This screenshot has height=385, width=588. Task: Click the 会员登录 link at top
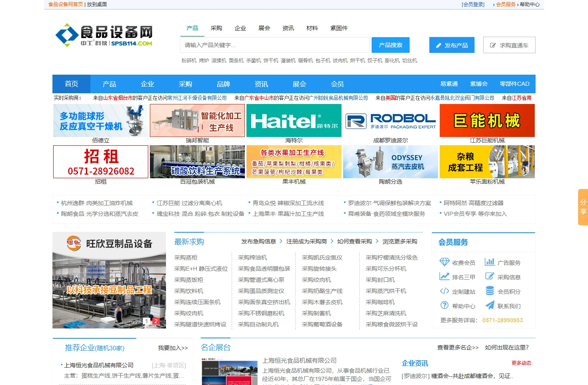click(x=473, y=5)
